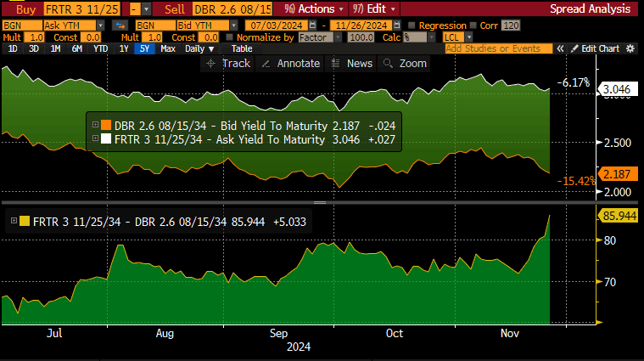Click the pane divider handle between charts
The height and width of the screenshot is (361, 644).
point(320,202)
